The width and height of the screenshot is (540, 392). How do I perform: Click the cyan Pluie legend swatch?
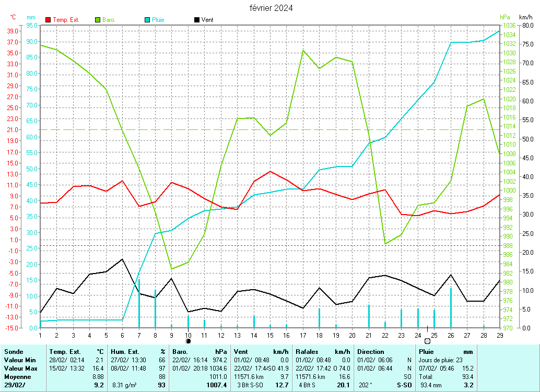pyautogui.click(x=147, y=20)
